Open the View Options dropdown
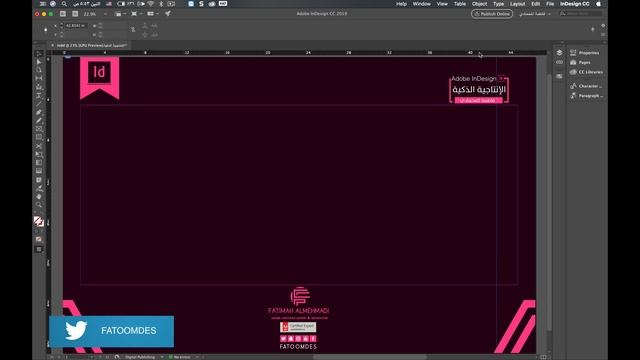 pos(120,14)
